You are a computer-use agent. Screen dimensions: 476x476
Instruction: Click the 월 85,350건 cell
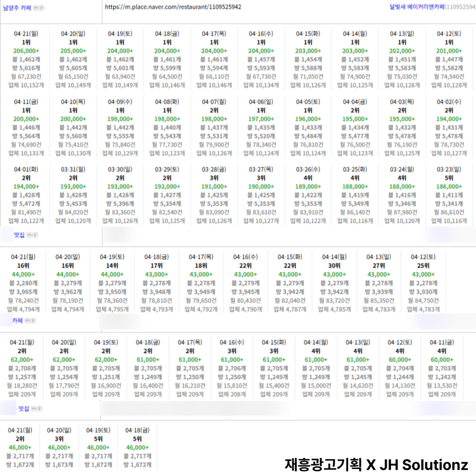pos(378,301)
